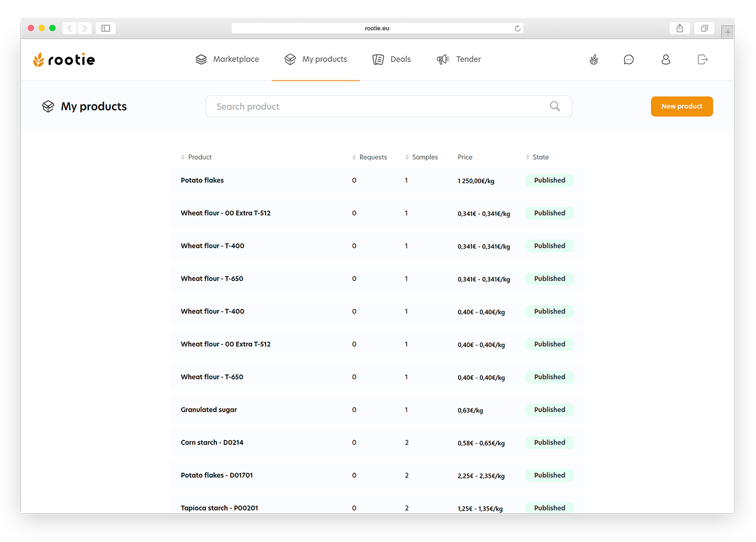The image size is (756, 542).
Task: Click the search magnifier icon
Action: pos(555,106)
